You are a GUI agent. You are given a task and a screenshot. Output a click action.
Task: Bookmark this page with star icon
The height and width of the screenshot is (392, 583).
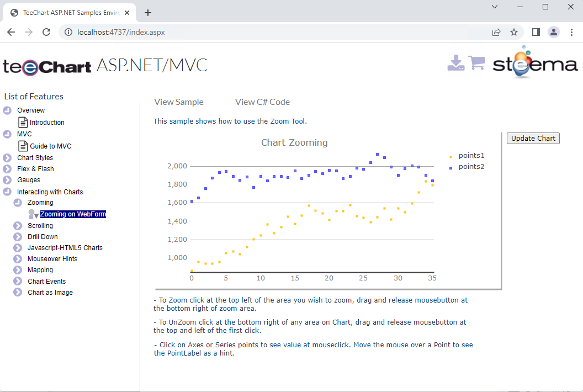tap(514, 33)
